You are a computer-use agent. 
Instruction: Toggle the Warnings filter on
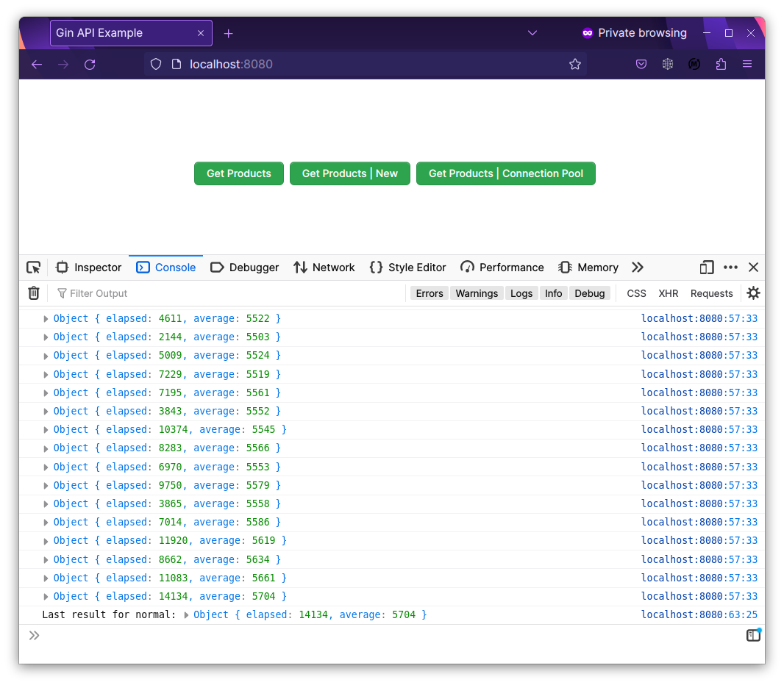point(477,293)
